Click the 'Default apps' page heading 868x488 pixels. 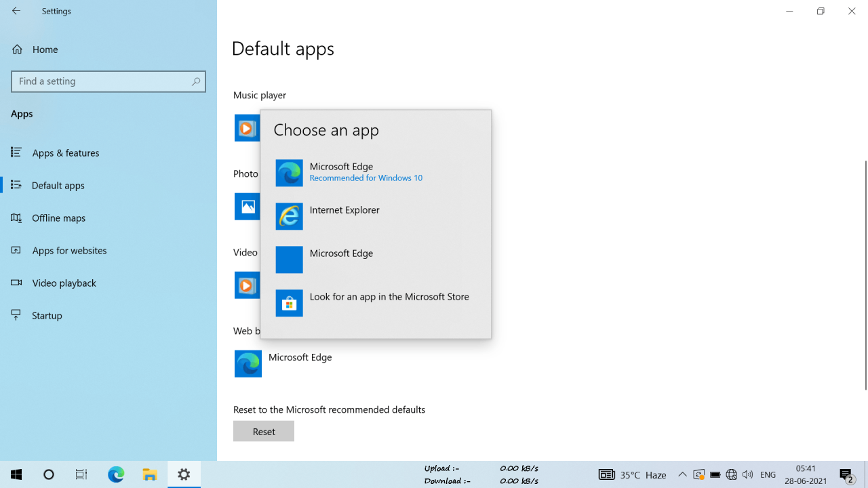pos(283,49)
